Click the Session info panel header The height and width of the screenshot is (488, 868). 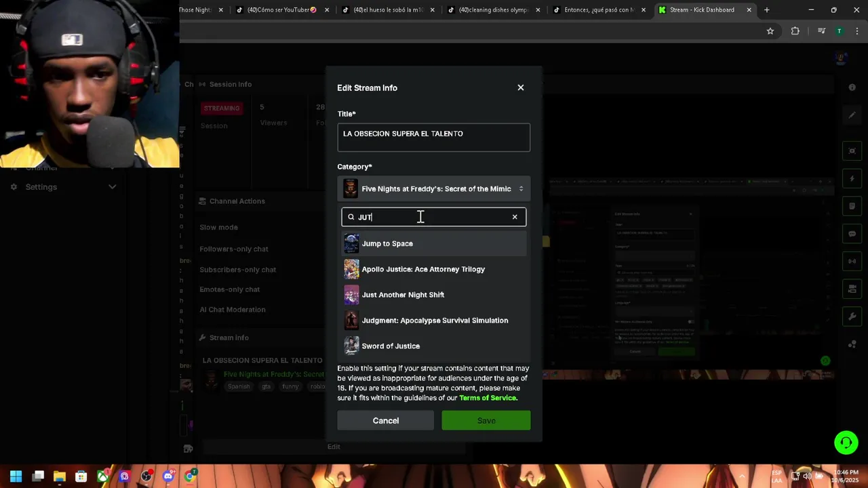coord(231,84)
